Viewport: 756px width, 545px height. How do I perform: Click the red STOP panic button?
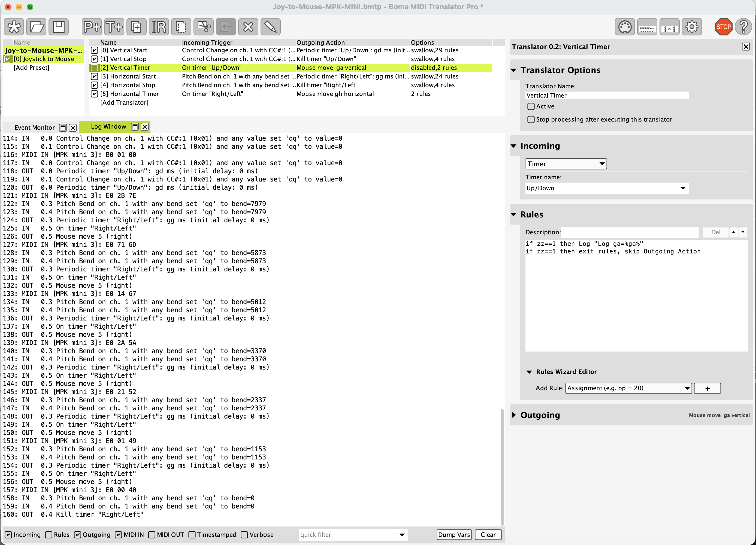pyautogui.click(x=723, y=27)
